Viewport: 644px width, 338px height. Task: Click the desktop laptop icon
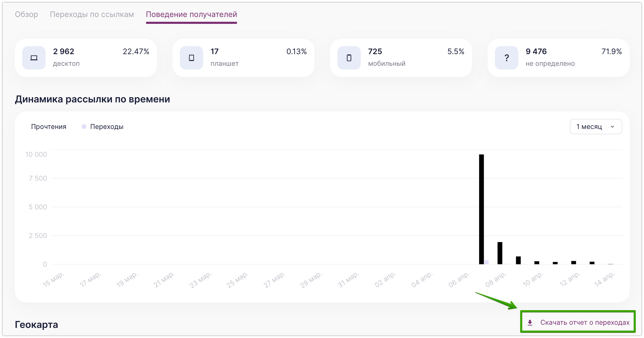[34, 58]
